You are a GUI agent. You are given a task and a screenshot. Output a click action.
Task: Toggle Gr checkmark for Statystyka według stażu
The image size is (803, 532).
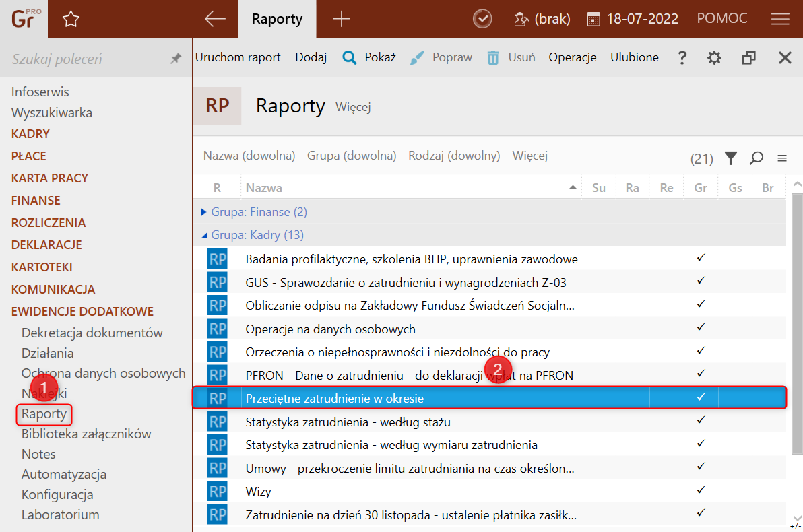(x=701, y=420)
